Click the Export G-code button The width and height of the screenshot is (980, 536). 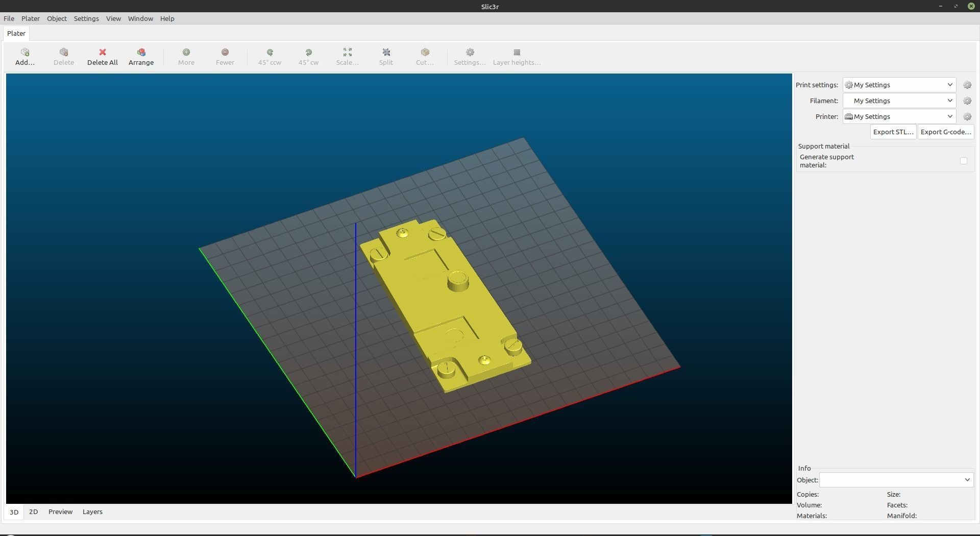click(946, 132)
